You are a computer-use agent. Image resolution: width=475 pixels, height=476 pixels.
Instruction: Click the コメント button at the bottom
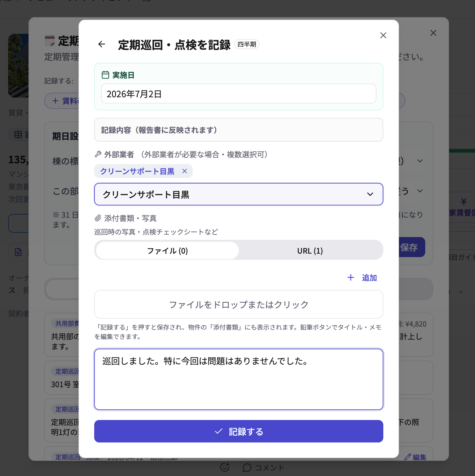tap(263, 468)
